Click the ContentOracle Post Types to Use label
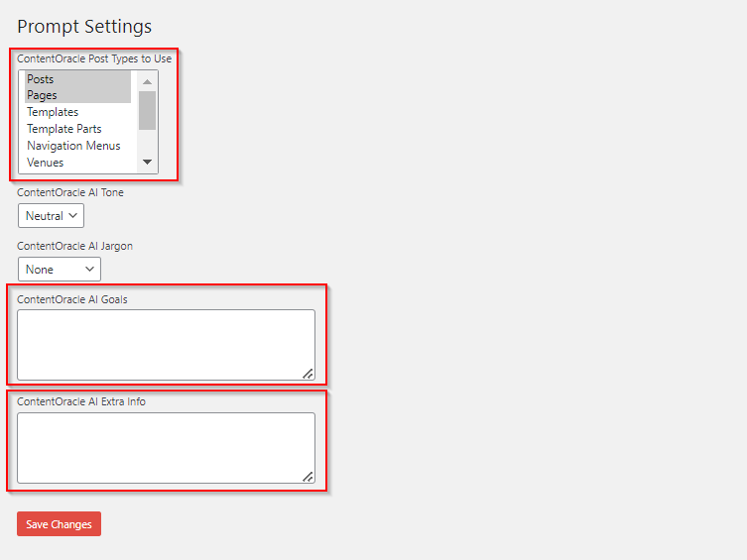This screenshot has width=747, height=560. coord(94,58)
